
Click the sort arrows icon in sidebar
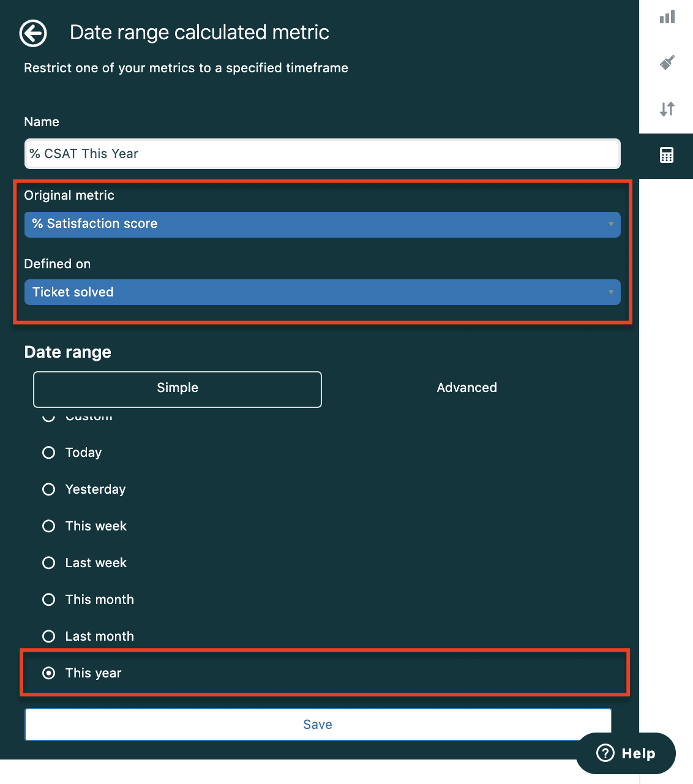click(x=666, y=109)
